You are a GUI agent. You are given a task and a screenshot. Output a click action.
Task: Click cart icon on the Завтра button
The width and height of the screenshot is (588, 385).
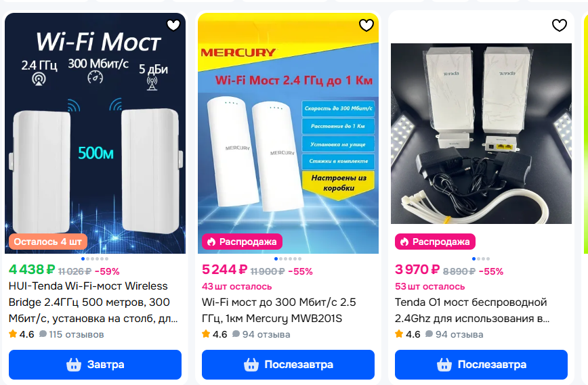(74, 365)
